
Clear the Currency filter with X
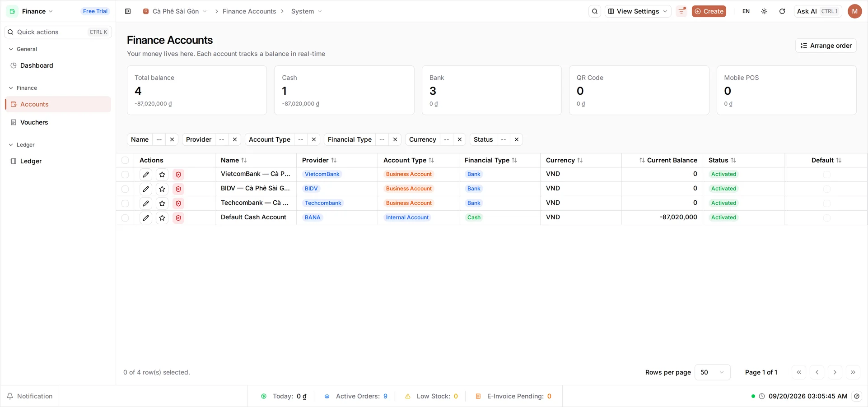pos(460,139)
